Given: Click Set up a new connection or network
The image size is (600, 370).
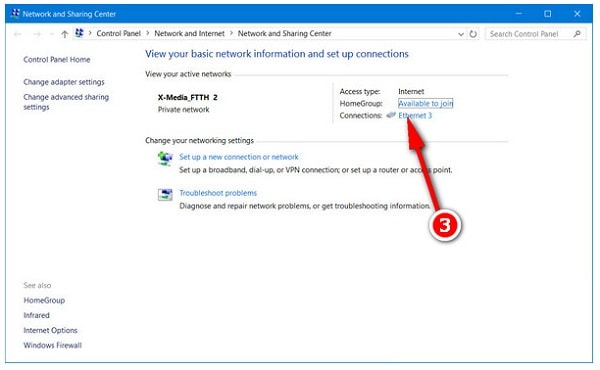Looking at the screenshot, I should [x=239, y=157].
